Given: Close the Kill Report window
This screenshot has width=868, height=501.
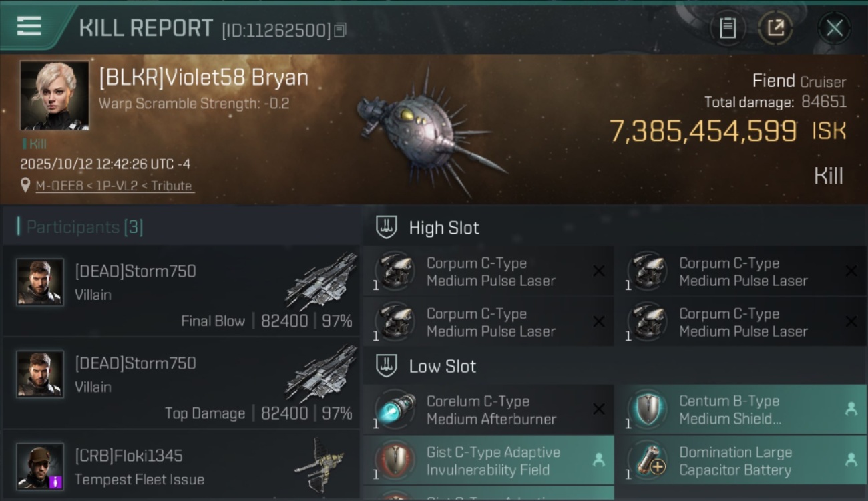Looking at the screenshot, I should (834, 28).
